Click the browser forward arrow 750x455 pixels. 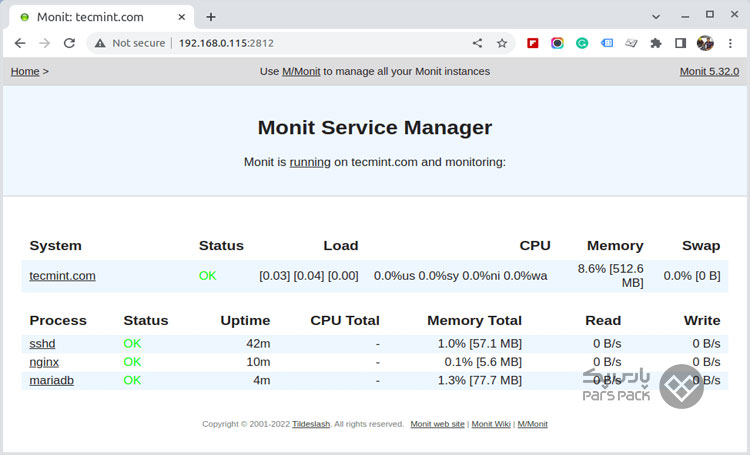[44, 43]
